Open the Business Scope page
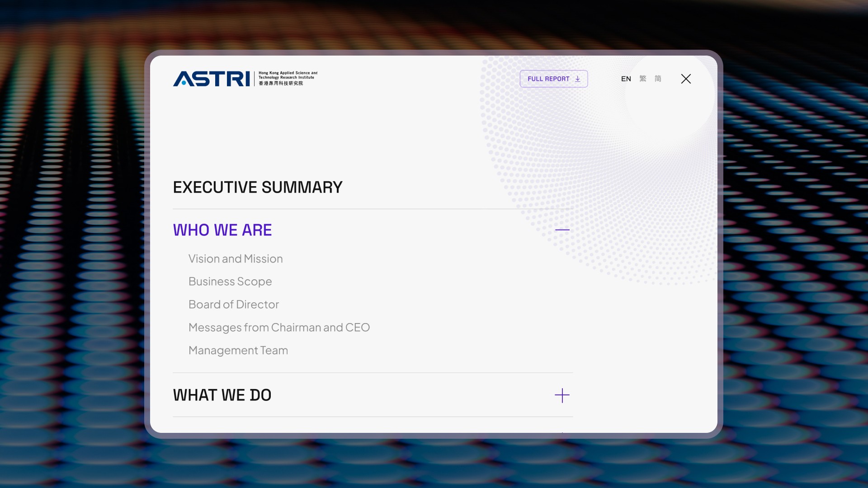This screenshot has height=488, width=868. click(x=230, y=282)
